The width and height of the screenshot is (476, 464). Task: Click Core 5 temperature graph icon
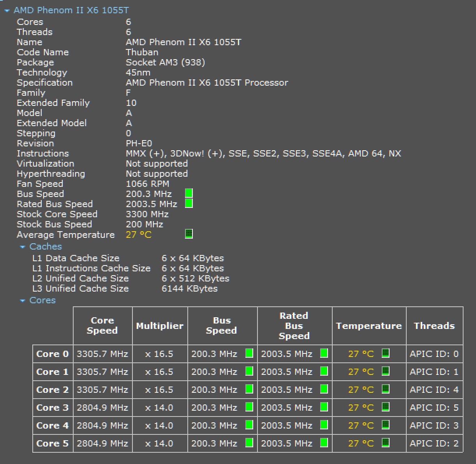click(x=386, y=443)
